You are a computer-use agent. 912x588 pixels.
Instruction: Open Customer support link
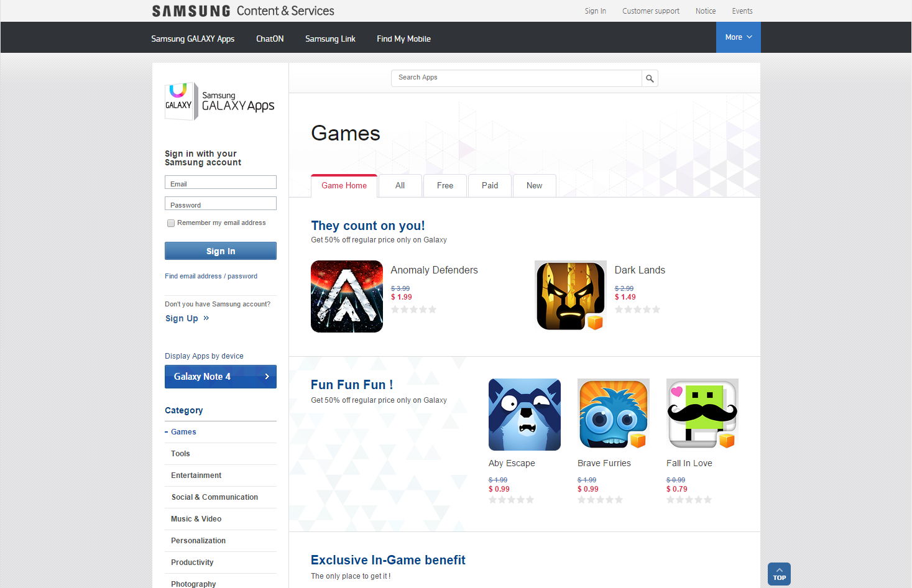pyautogui.click(x=651, y=11)
